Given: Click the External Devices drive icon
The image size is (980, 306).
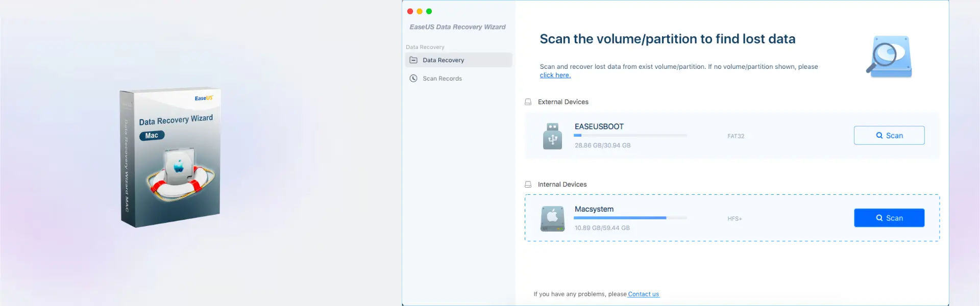Looking at the screenshot, I should (x=528, y=102).
